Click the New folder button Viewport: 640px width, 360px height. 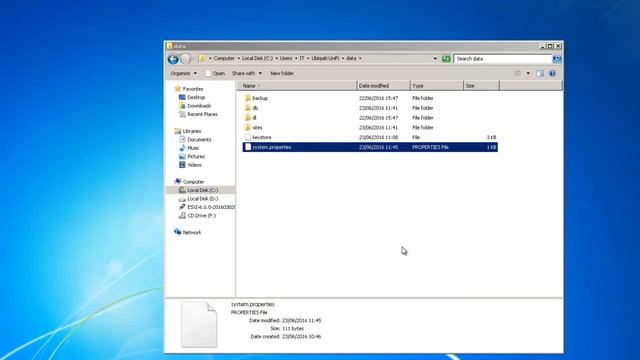tap(282, 73)
